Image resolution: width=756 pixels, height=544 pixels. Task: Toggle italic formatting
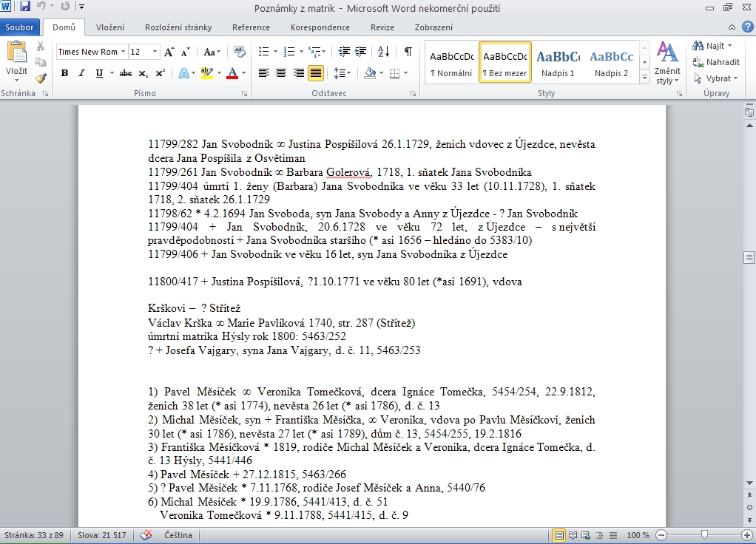[x=82, y=73]
